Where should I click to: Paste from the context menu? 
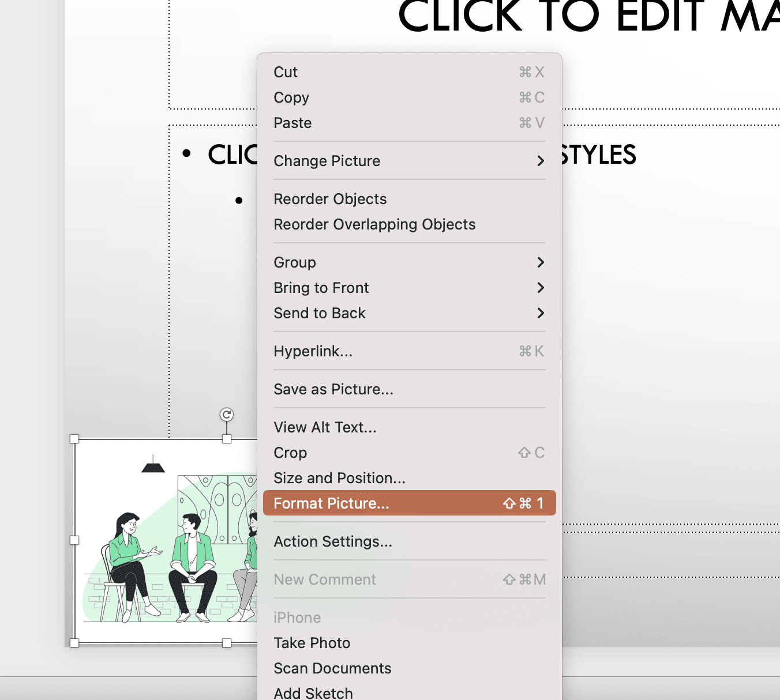pyautogui.click(x=292, y=122)
